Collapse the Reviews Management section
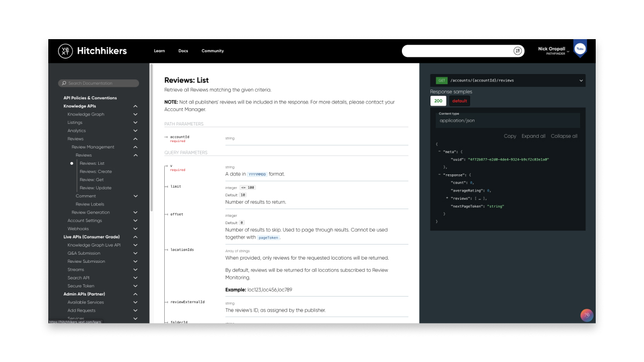The width and height of the screenshot is (644, 362). pyautogui.click(x=135, y=146)
